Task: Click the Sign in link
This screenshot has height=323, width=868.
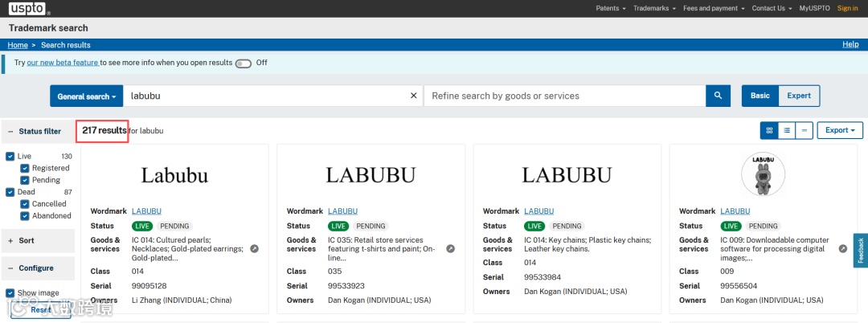Action: click(848, 8)
